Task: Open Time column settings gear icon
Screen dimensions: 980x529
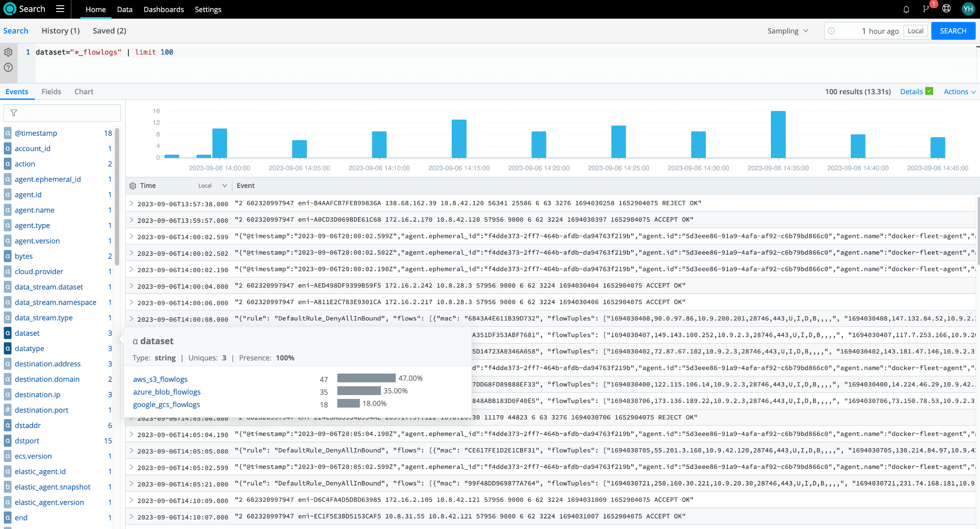Action: pos(133,186)
